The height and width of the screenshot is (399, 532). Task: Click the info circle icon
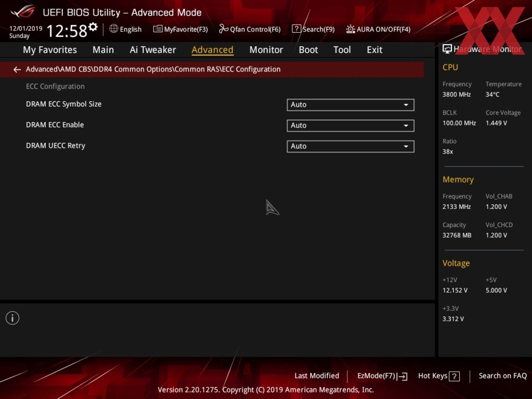coord(13,318)
